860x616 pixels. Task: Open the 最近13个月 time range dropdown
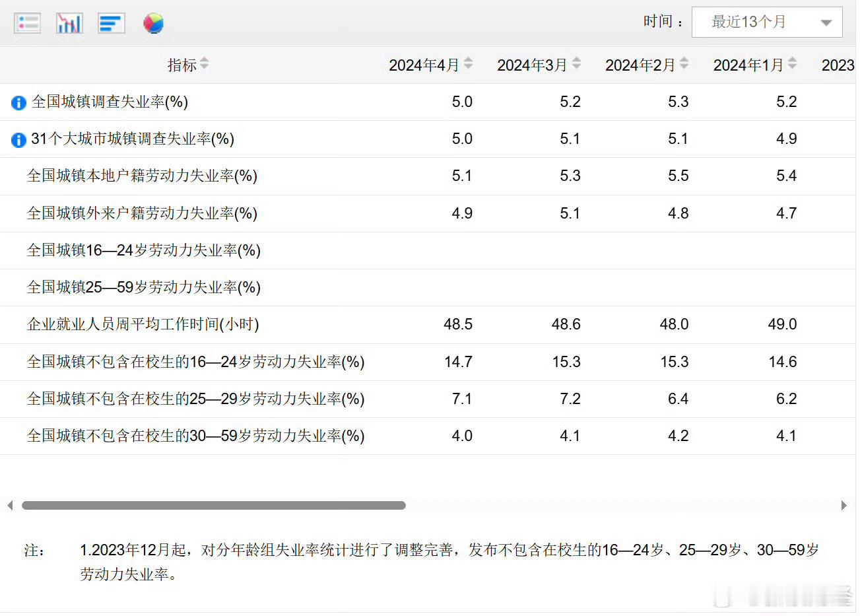(767, 22)
